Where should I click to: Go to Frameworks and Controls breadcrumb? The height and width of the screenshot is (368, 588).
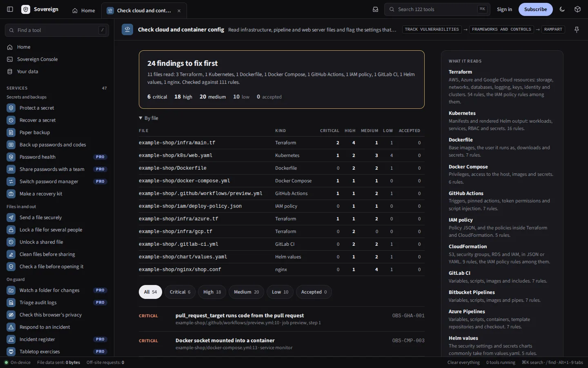click(501, 29)
